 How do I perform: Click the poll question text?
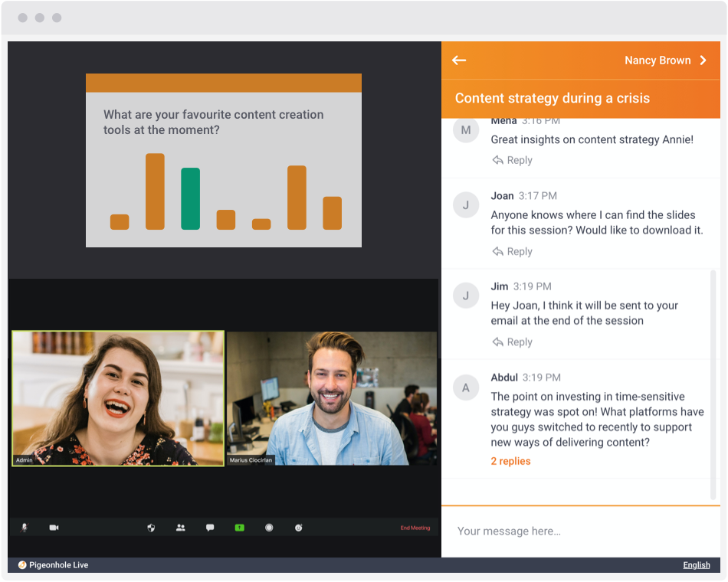tap(213, 122)
